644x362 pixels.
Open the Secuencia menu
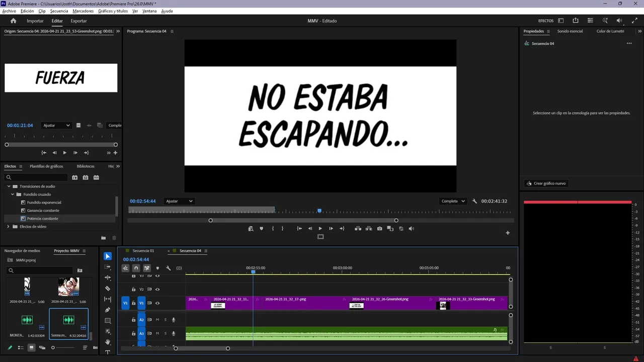[x=59, y=11]
